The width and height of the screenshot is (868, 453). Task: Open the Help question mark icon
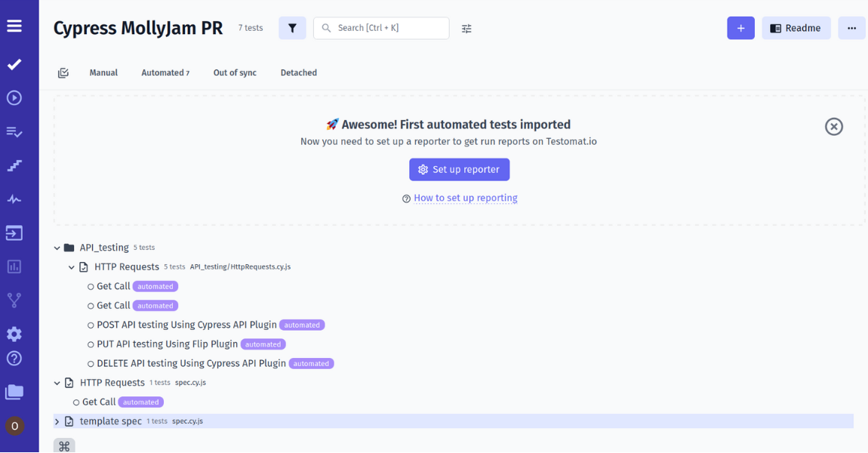(x=14, y=358)
